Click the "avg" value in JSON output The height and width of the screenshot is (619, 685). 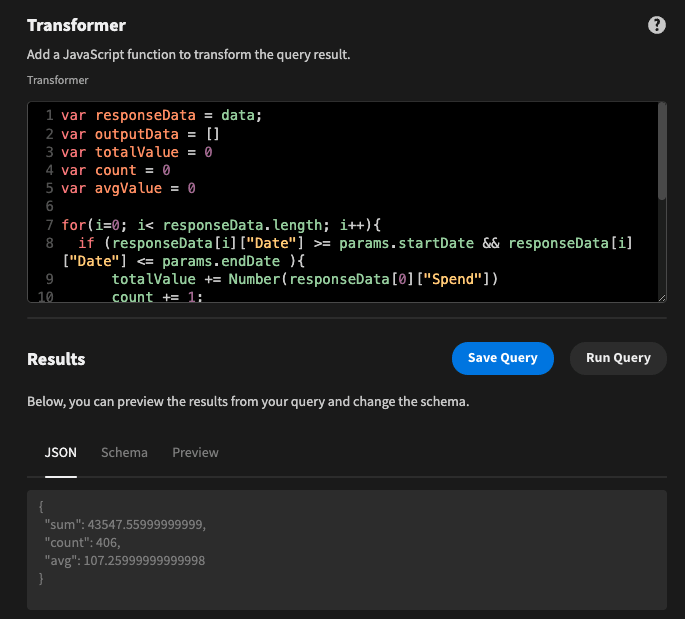pos(144,560)
